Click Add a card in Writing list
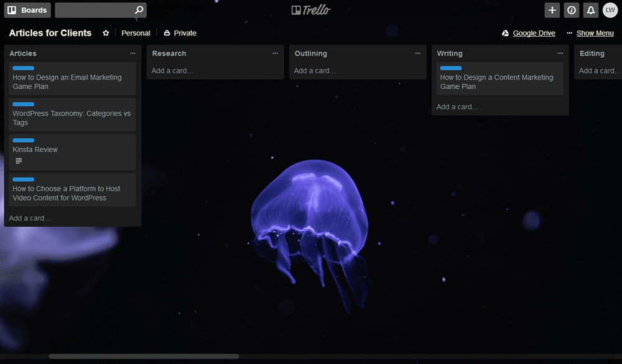The image size is (622, 364). pos(457,107)
